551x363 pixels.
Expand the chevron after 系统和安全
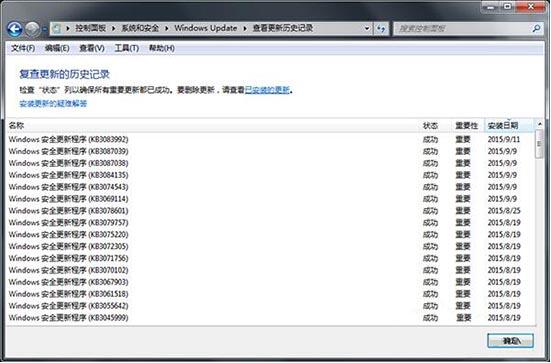tap(167, 28)
